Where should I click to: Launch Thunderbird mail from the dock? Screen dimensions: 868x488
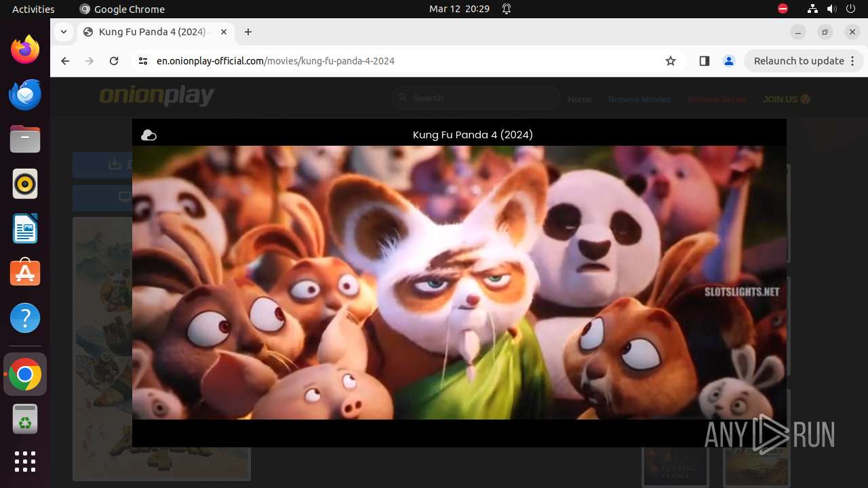[x=25, y=94]
